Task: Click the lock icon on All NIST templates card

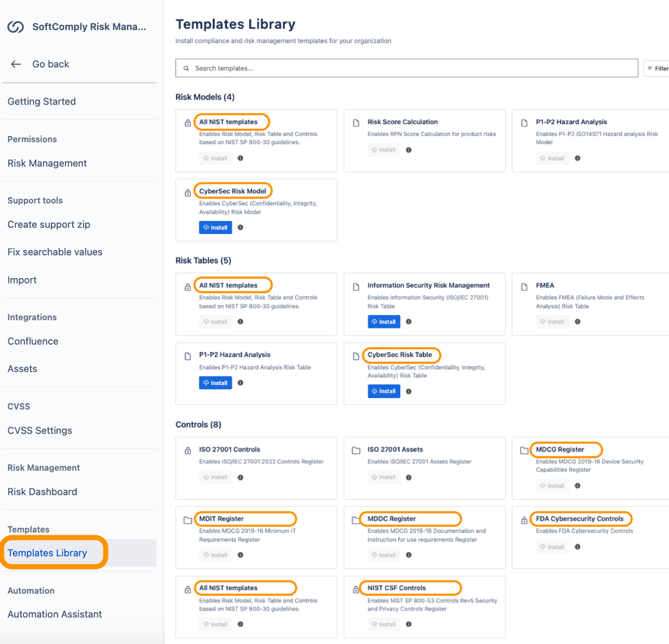Action: [188, 121]
